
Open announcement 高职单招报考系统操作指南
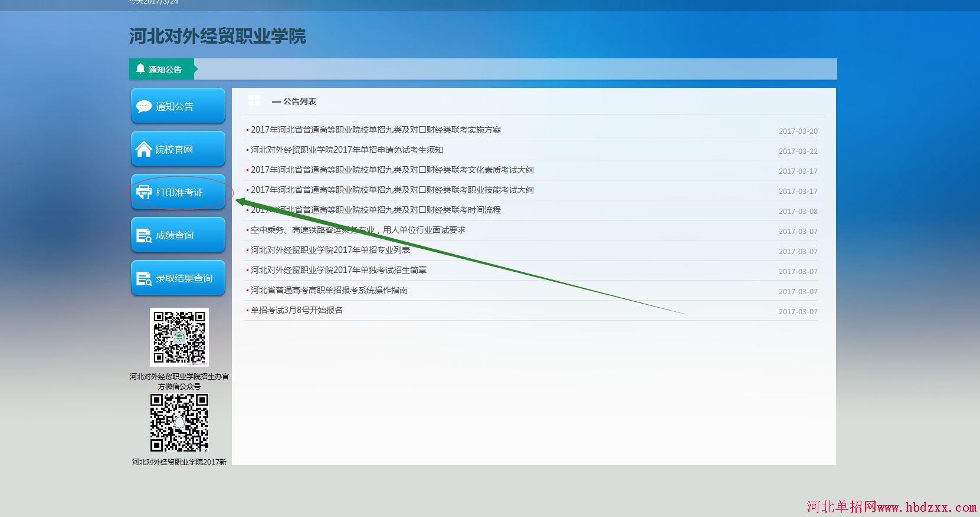click(x=329, y=290)
